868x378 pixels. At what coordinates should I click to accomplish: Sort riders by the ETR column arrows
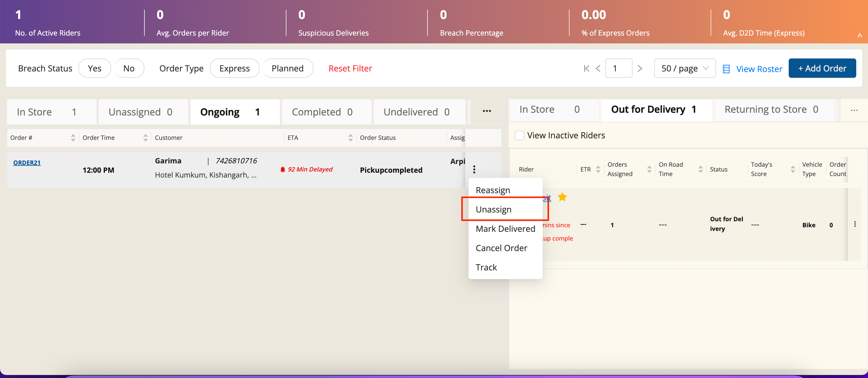(598, 169)
